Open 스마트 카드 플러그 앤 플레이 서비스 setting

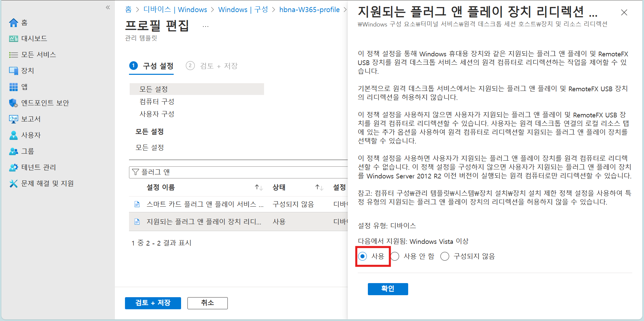[205, 204]
